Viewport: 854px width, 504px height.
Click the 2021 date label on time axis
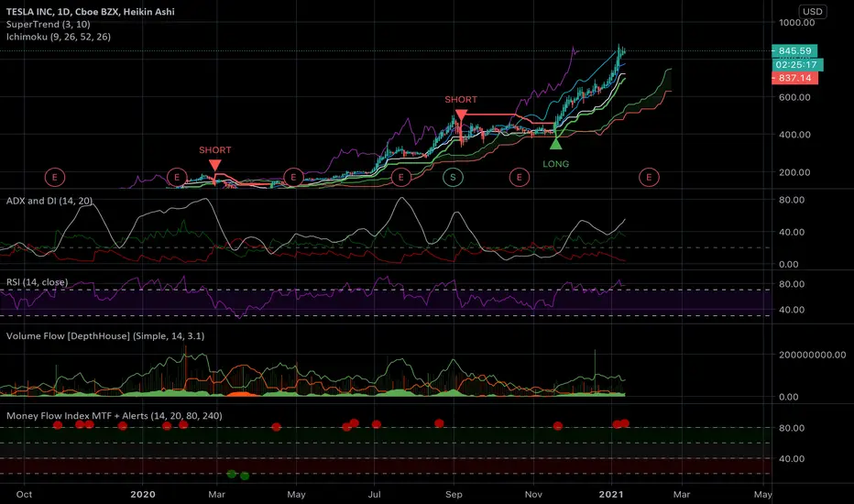click(610, 494)
